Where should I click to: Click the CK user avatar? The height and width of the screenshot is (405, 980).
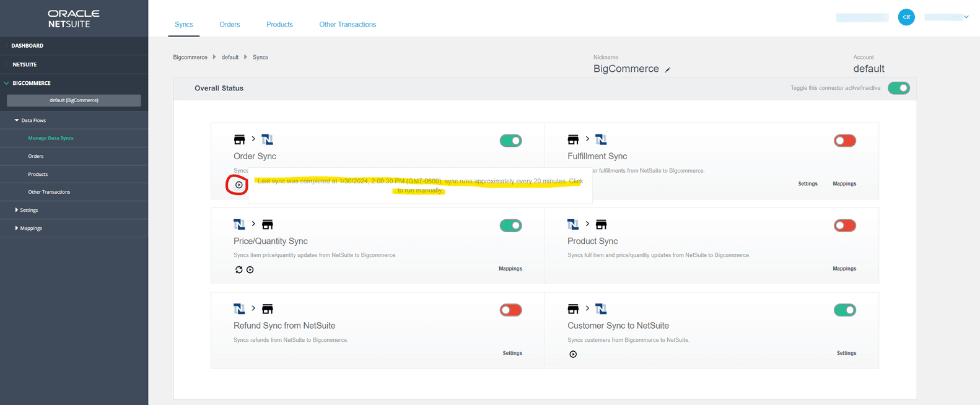point(906,17)
